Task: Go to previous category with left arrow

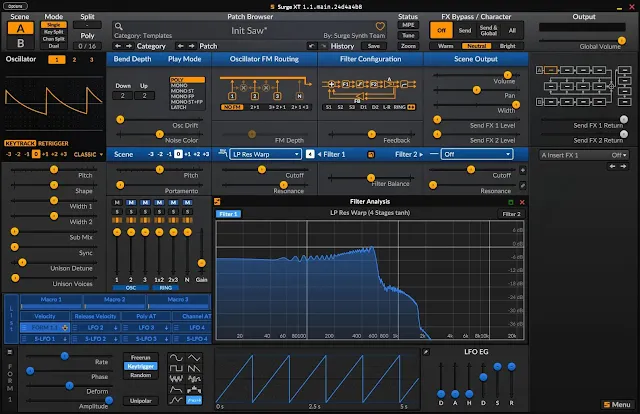Action: pyautogui.click(x=118, y=46)
